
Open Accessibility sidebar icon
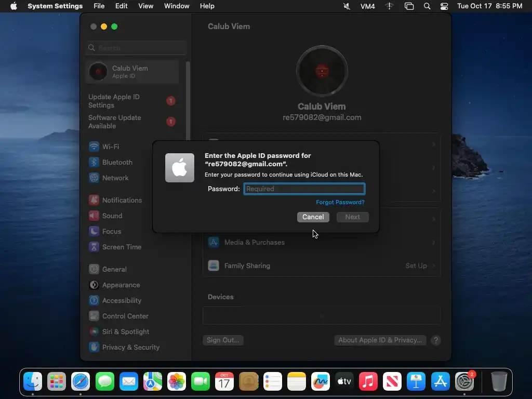94,301
